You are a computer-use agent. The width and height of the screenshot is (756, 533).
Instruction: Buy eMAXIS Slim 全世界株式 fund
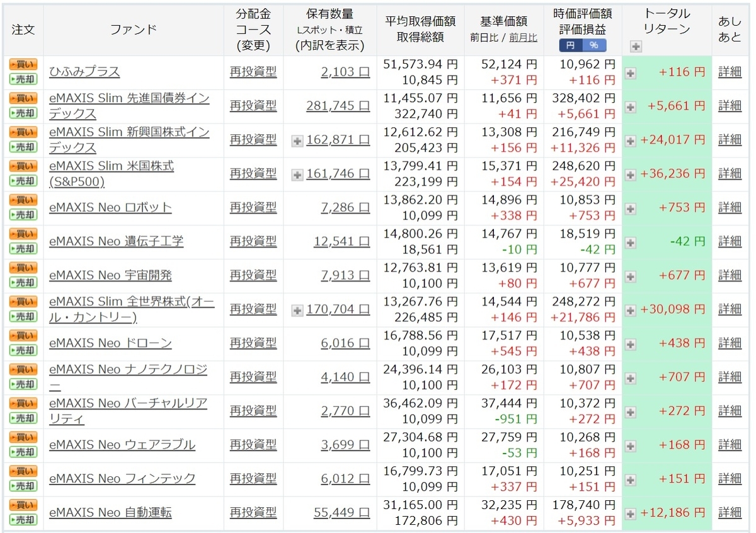[23, 303]
